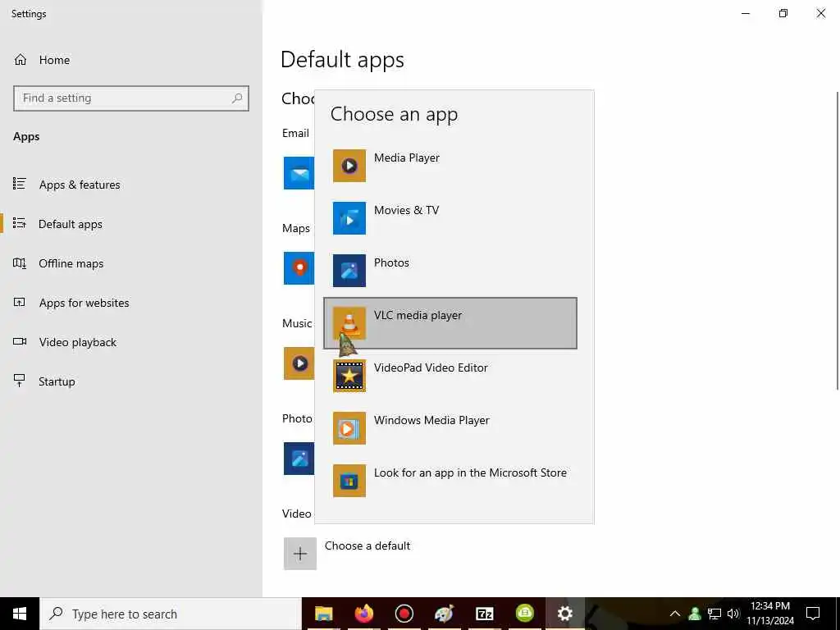The width and height of the screenshot is (840, 630).
Task: Click Choose a default text
Action: (367, 546)
